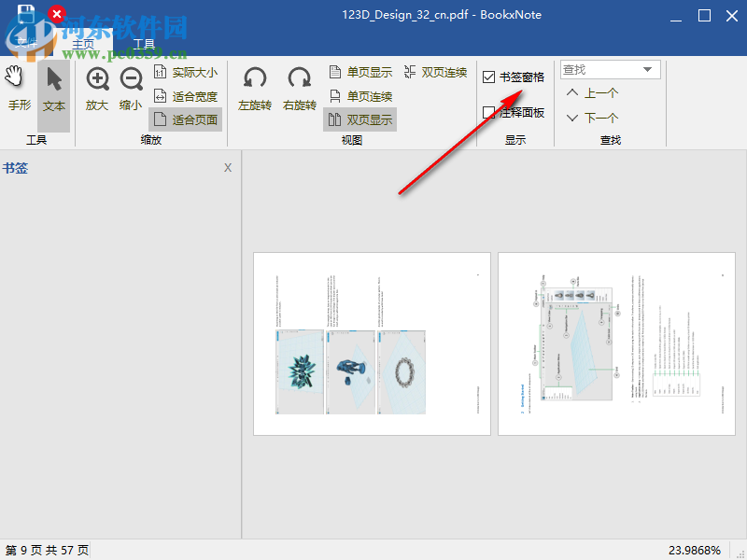Select the hand tool (手形)

click(19, 89)
